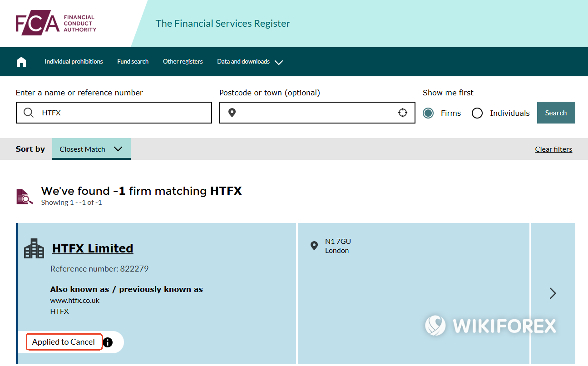Open the Closest Match sort dropdown
588x366 pixels.
click(91, 149)
